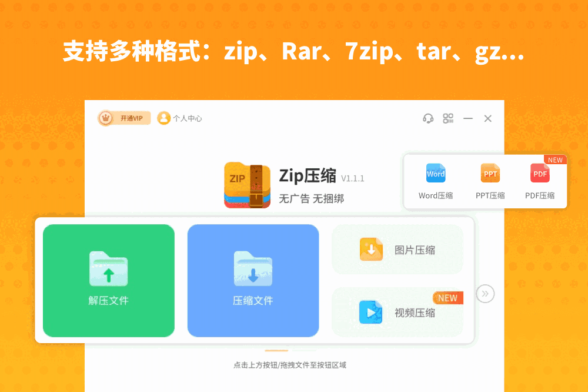Expand more tools with the right chevron

485,294
